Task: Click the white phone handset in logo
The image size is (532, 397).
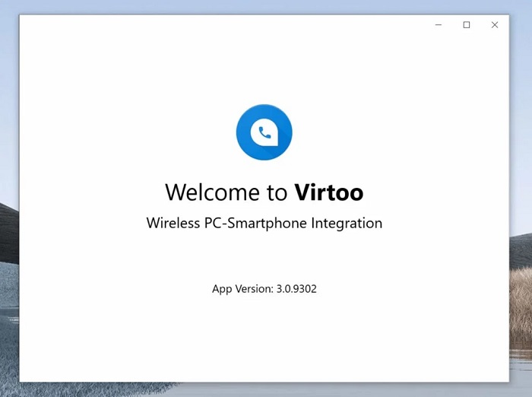Action: tap(264, 133)
